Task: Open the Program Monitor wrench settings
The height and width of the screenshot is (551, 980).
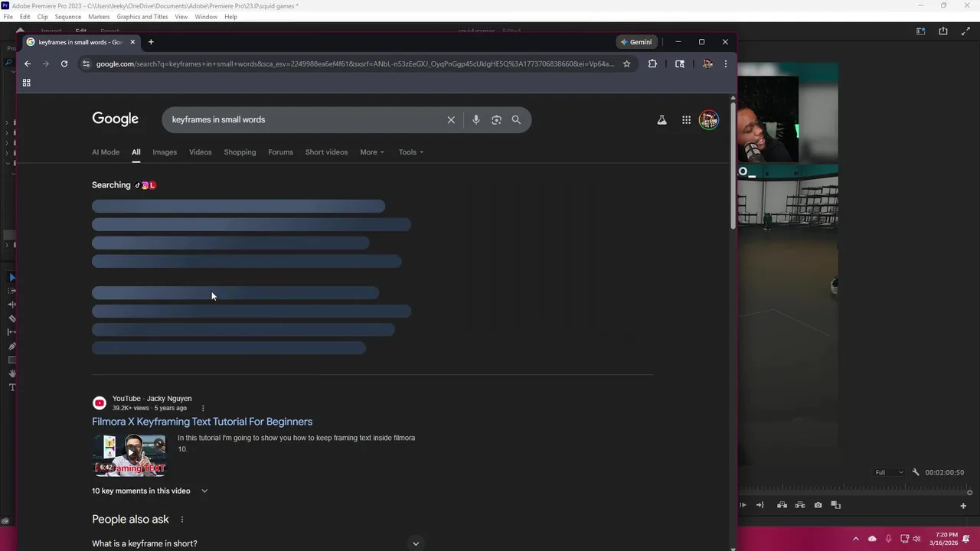Action: pos(916,472)
